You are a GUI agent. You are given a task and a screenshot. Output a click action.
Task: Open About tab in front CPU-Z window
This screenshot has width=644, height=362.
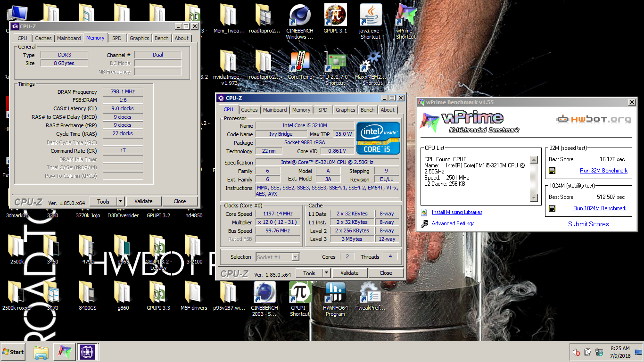(388, 110)
